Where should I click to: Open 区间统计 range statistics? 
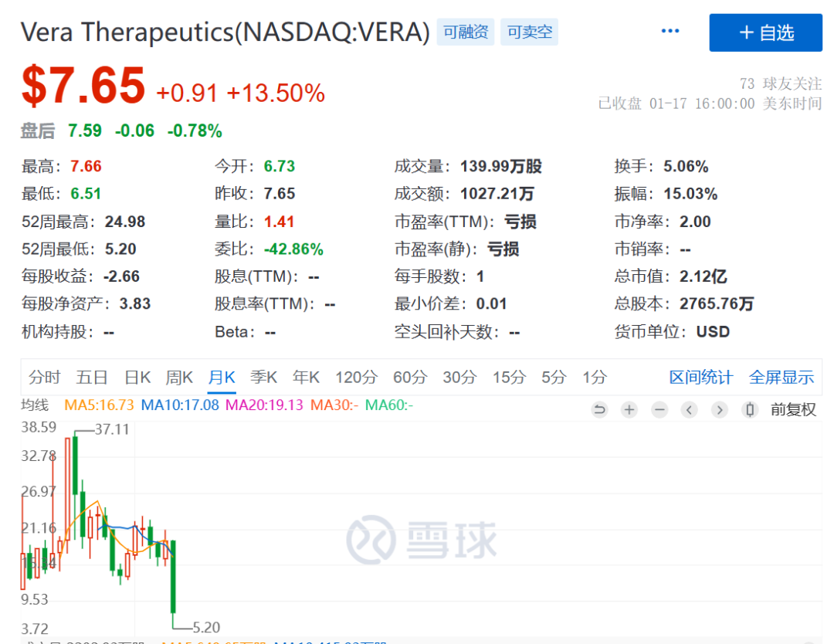701,378
